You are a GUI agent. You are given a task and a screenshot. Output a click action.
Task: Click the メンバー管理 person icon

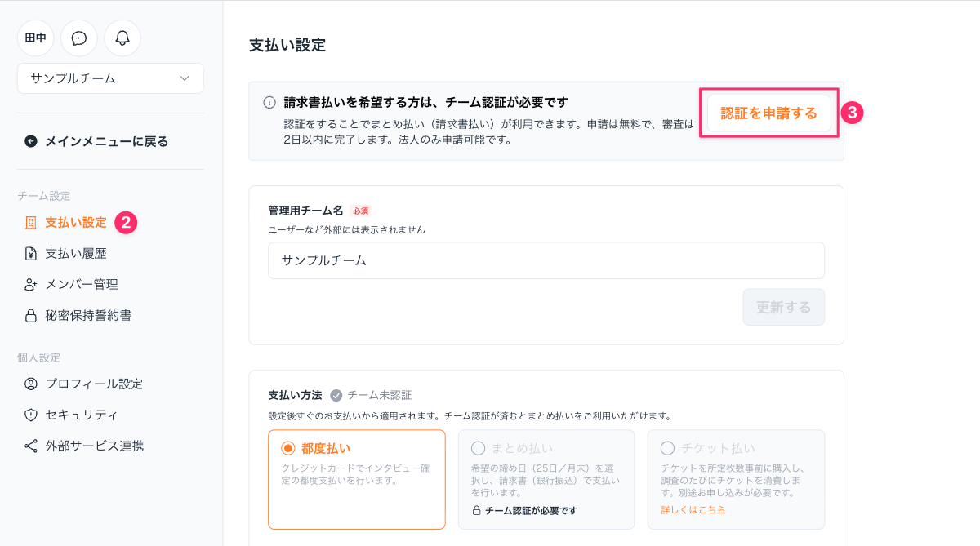(x=31, y=284)
